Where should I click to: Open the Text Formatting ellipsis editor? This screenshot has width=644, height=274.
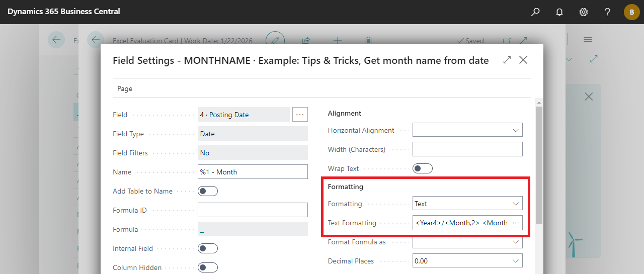point(515,223)
